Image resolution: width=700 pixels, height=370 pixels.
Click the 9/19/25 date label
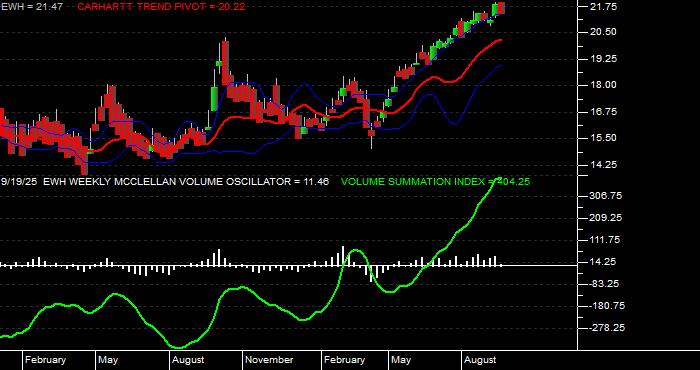(18, 182)
